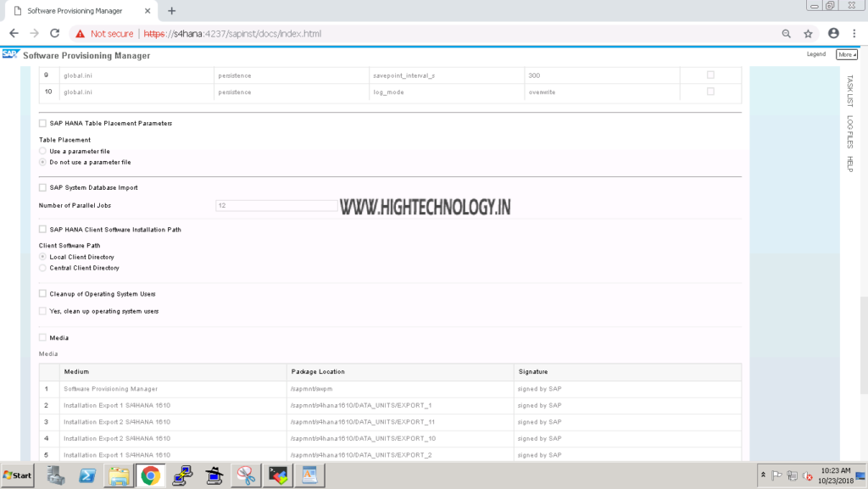Switch to Google Chrome in the taskbar

click(151, 475)
